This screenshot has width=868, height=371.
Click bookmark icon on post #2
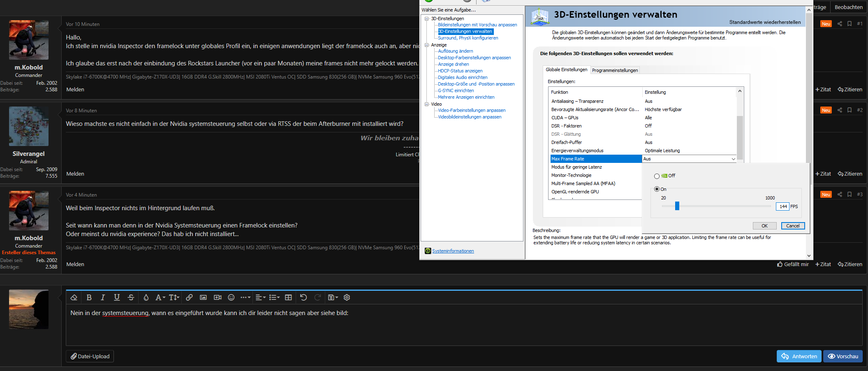(849, 110)
